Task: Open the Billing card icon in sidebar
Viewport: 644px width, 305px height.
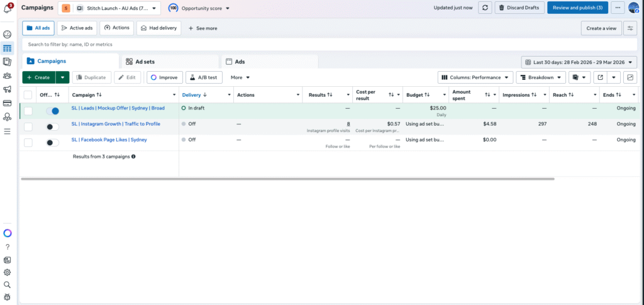Action: point(8,103)
